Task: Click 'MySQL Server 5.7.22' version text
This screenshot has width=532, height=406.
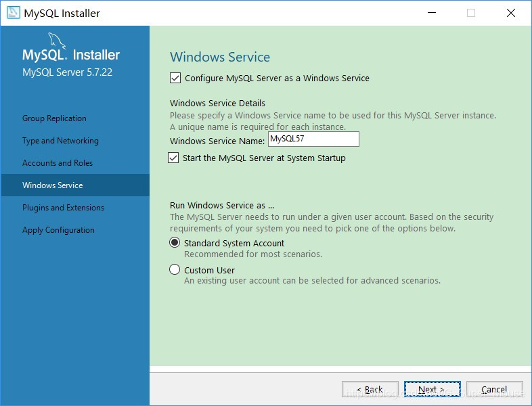Action: tap(67, 72)
